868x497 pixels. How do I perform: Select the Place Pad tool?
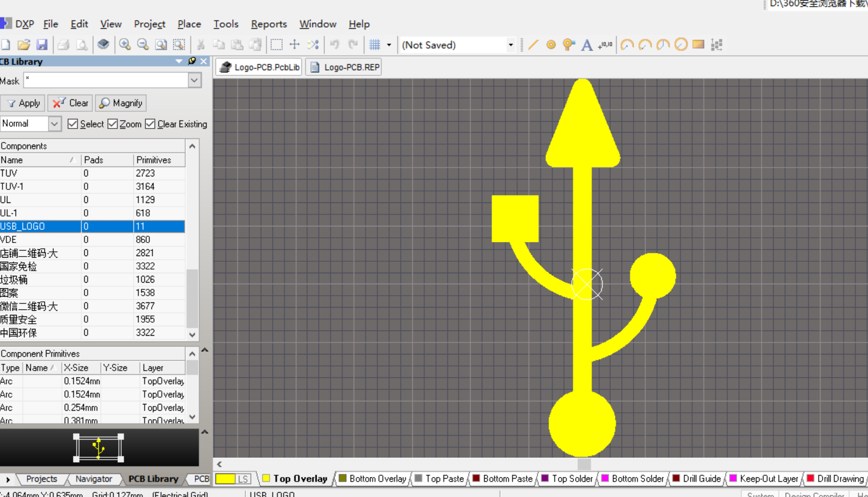click(551, 45)
